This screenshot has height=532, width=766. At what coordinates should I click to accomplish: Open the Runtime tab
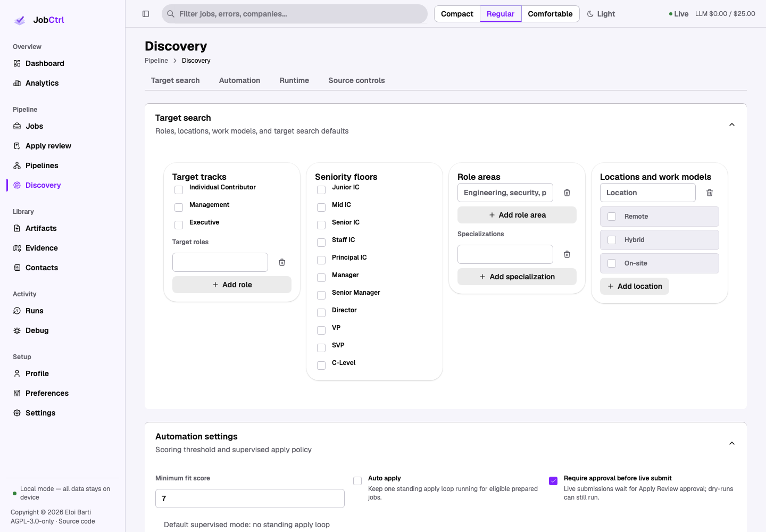coord(294,80)
